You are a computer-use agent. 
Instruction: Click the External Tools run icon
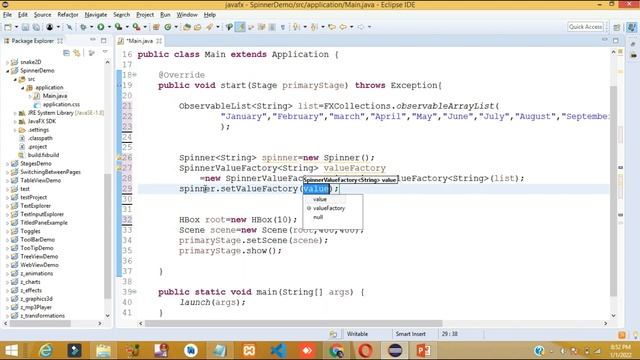point(136,27)
